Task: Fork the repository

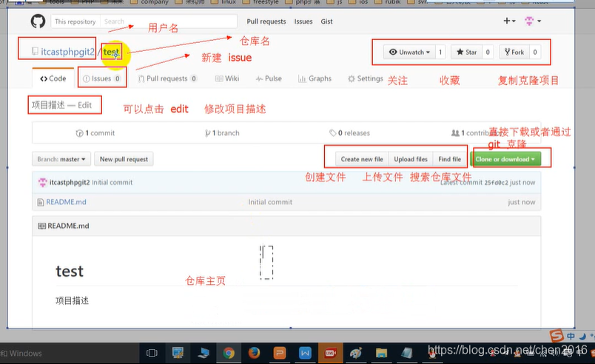Action: pos(514,52)
